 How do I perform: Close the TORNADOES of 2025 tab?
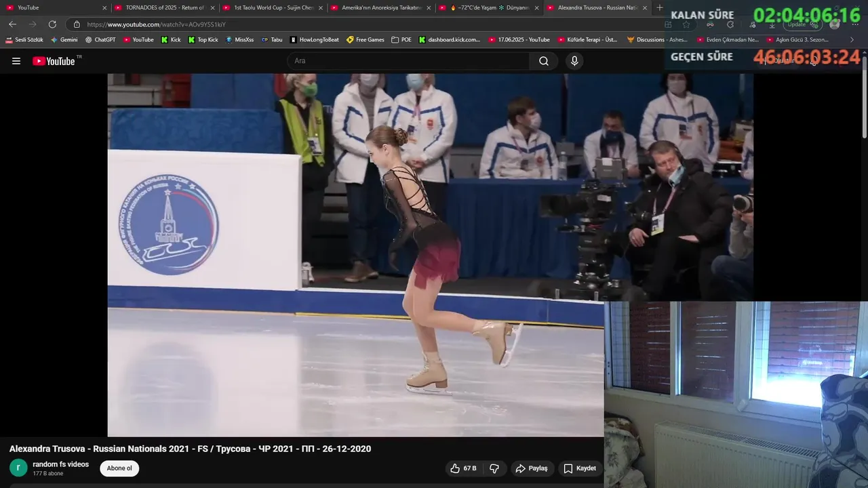pos(212,8)
